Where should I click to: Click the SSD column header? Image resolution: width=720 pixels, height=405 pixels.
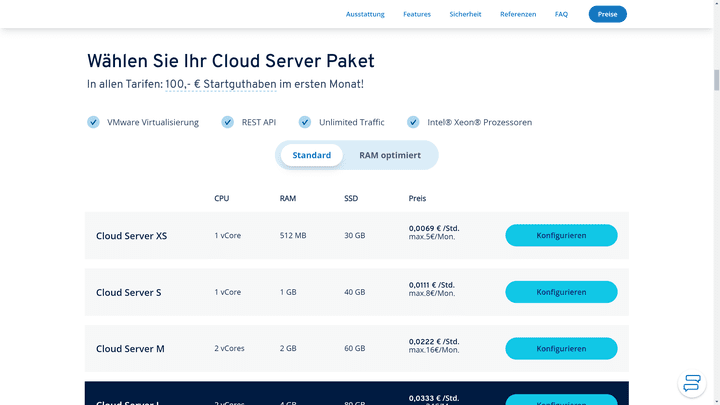click(x=351, y=198)
